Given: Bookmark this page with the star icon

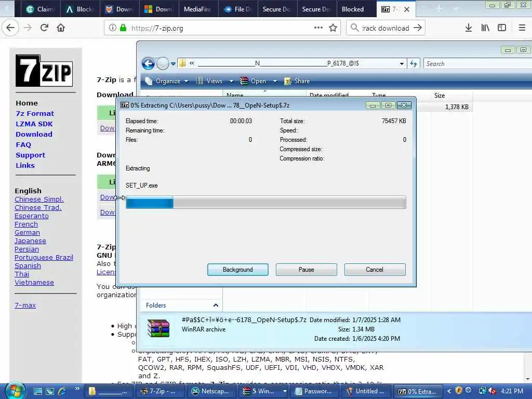Looking at the screenshot, I should click(333, 28).
